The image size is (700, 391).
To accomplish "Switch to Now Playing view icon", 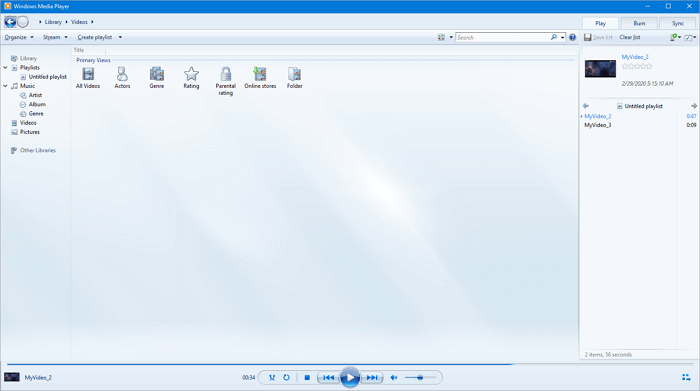I will [x=686, y=378].
